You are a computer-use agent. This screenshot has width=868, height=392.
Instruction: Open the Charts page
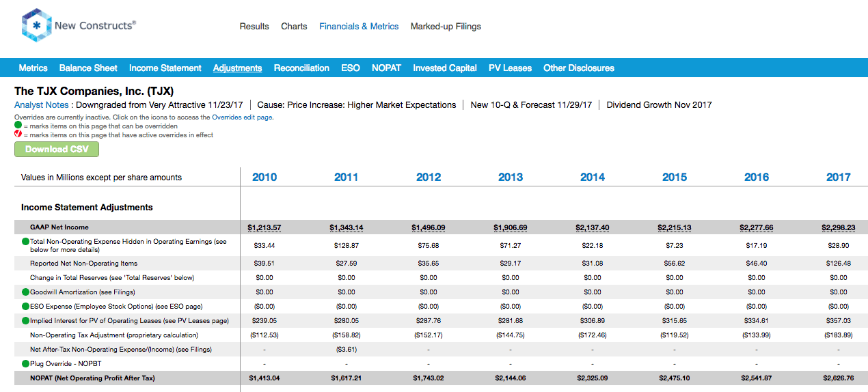tap(294, 26)
